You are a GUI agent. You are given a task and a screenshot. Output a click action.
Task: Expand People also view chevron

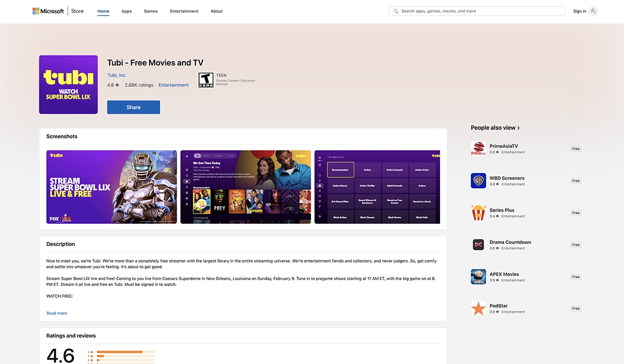coord(518,128)
